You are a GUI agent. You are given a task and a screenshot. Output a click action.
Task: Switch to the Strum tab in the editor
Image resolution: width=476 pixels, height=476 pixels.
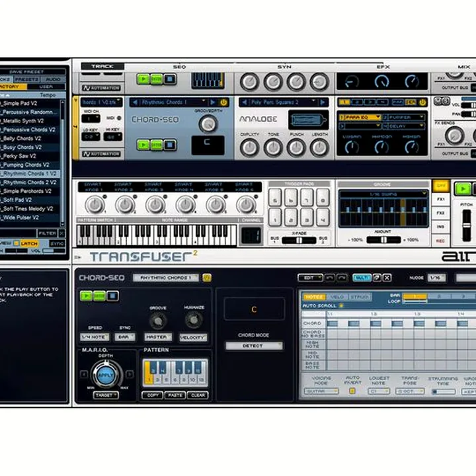(x=360, y=297)
